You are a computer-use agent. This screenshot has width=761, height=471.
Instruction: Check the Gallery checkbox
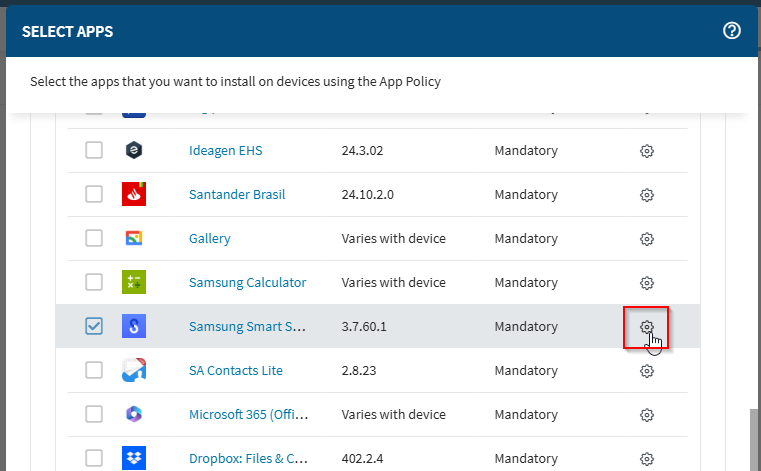click(94, 238)
